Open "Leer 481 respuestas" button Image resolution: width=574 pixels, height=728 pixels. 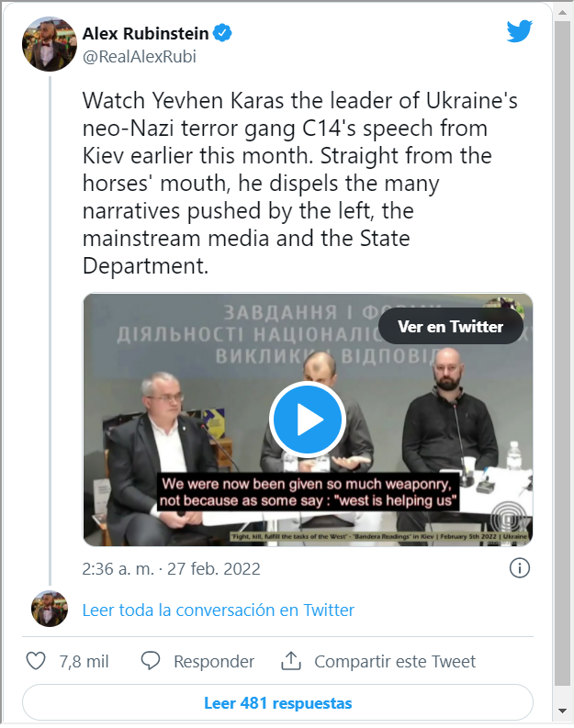[x=277, y=703]
